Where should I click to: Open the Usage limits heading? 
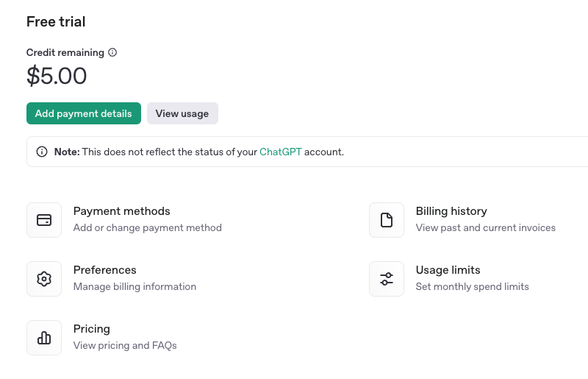pos(448,270)
